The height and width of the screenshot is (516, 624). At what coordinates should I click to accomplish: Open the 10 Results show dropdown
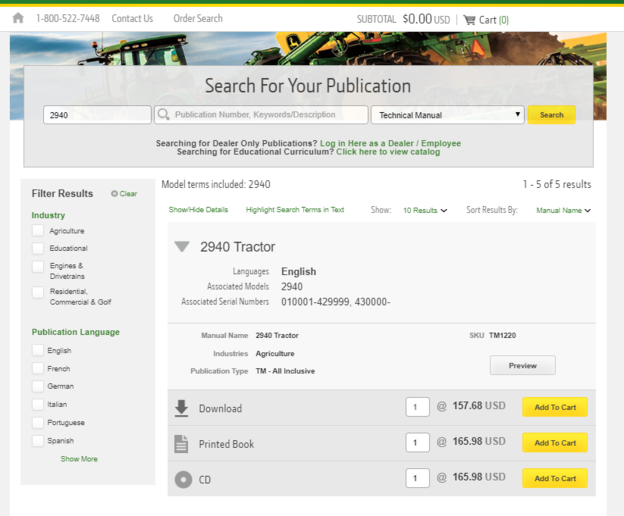425,210
